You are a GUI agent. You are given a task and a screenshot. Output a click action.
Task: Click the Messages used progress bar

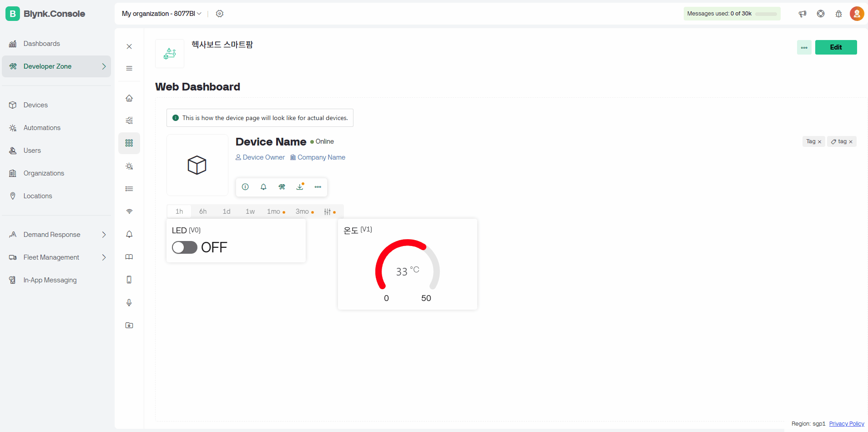(x=766, y=14)
